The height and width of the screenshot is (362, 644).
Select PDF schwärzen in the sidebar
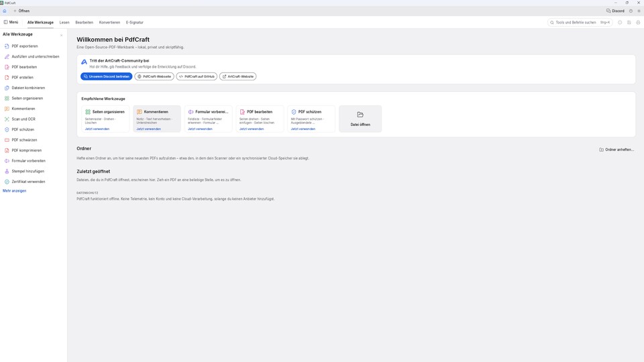point(33,140)
